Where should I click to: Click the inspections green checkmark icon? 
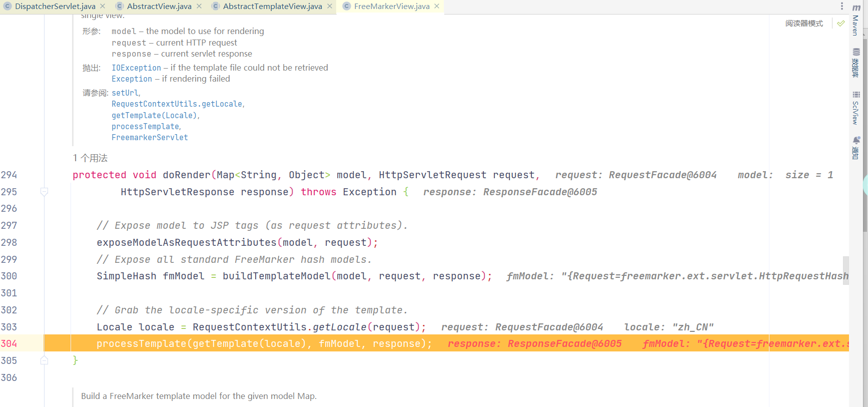click(841, 24)
